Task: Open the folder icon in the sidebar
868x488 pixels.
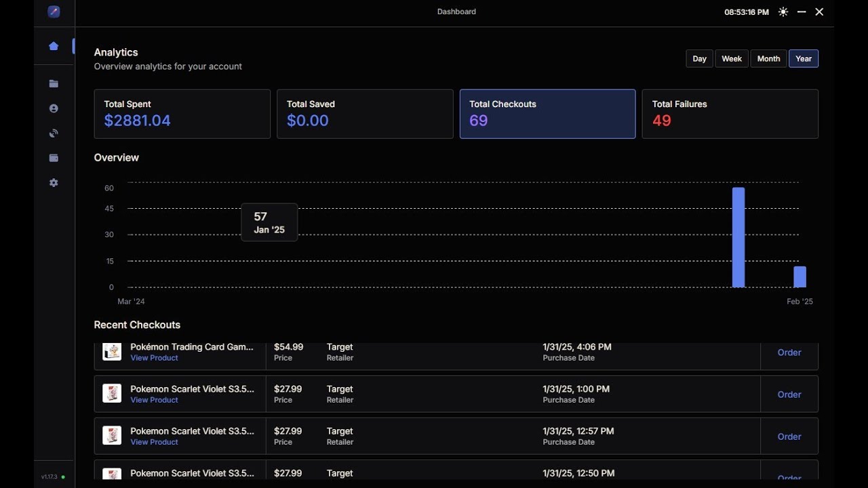Action: pyautogui.click(x=54, y=84)
